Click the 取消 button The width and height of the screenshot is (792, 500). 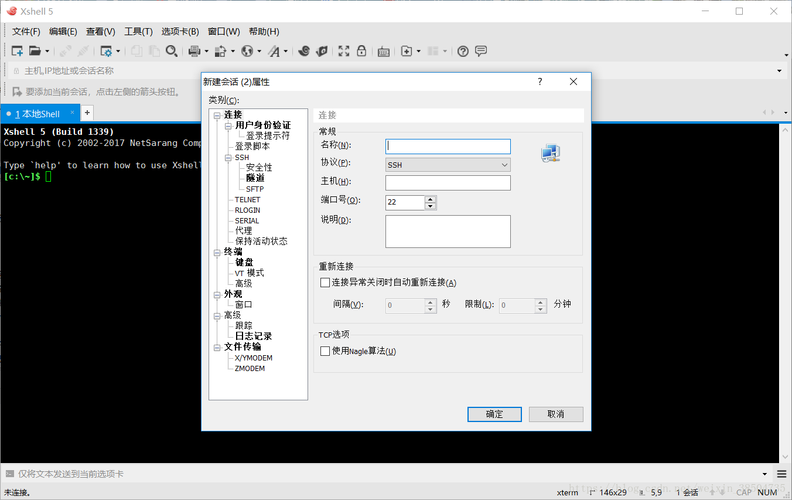[x=556, y=414]
